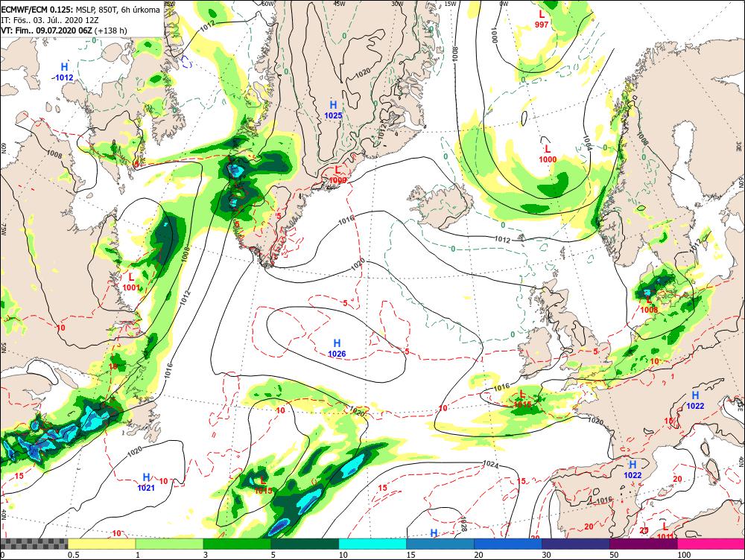
Task: Click the legend value '50'
Action: pos(614,555)
